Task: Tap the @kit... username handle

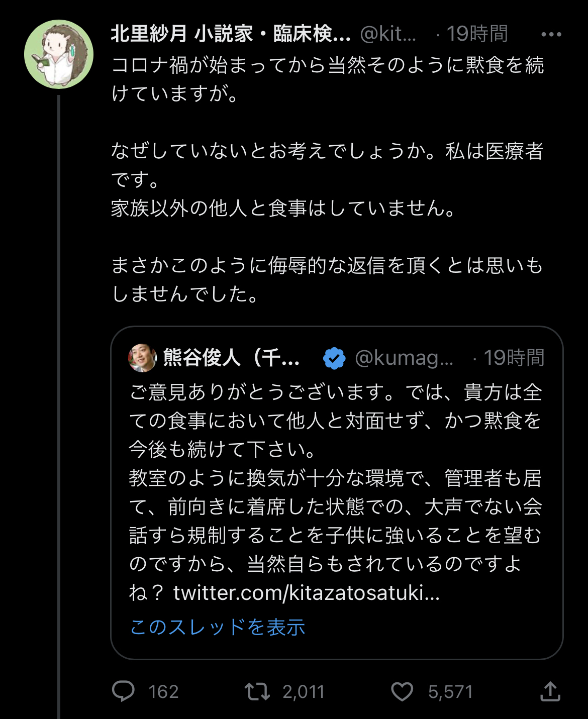Action: (388, 34)
